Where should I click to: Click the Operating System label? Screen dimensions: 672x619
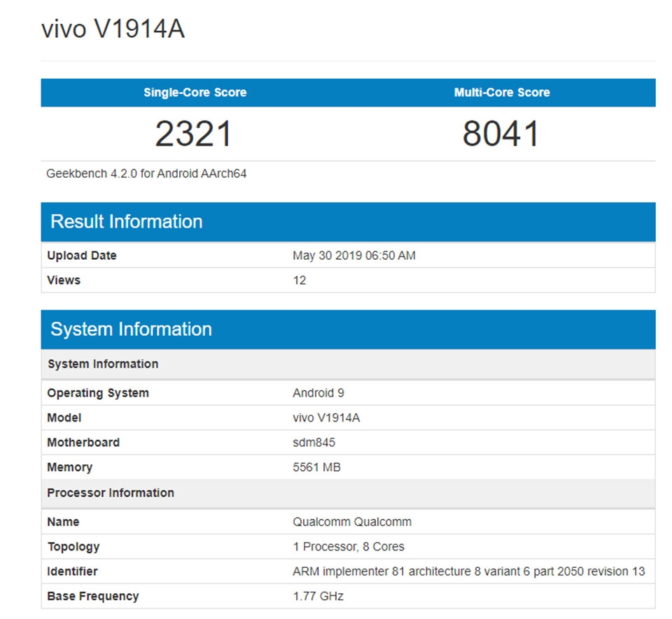pyautogui.click(x=98, y=393)
